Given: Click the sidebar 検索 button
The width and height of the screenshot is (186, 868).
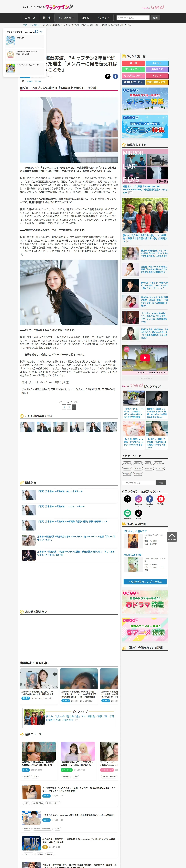Looking at the screenshot, I should [x=161, y=482].
